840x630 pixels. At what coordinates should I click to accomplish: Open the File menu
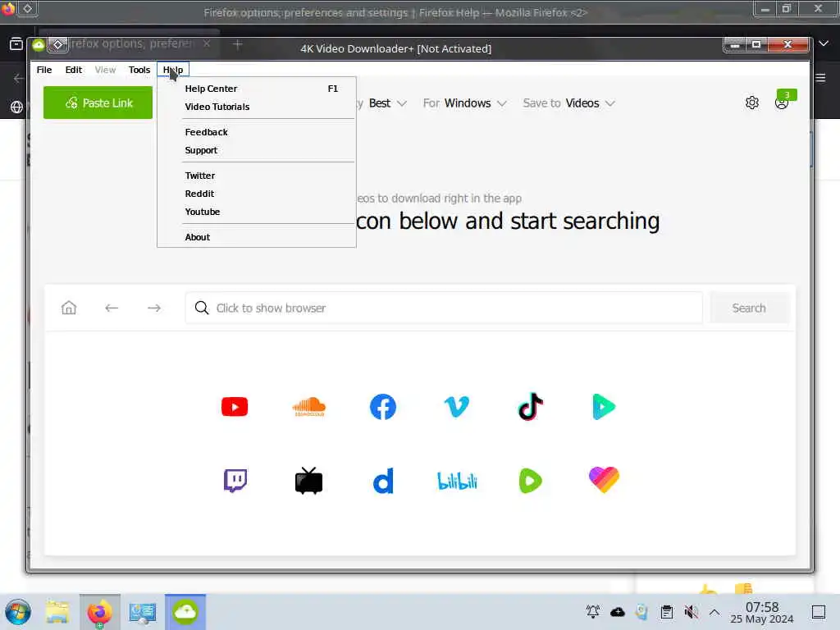44,70
